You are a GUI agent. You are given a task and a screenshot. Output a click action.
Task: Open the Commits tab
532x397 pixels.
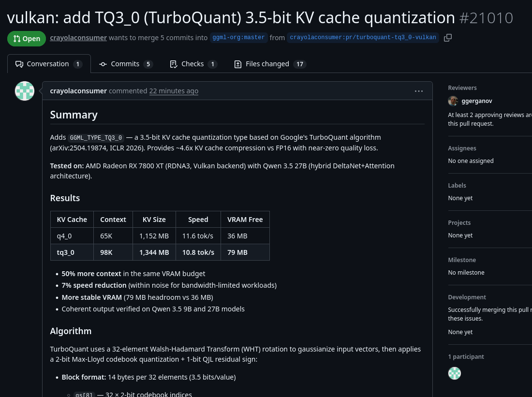[x=126, y=64]
